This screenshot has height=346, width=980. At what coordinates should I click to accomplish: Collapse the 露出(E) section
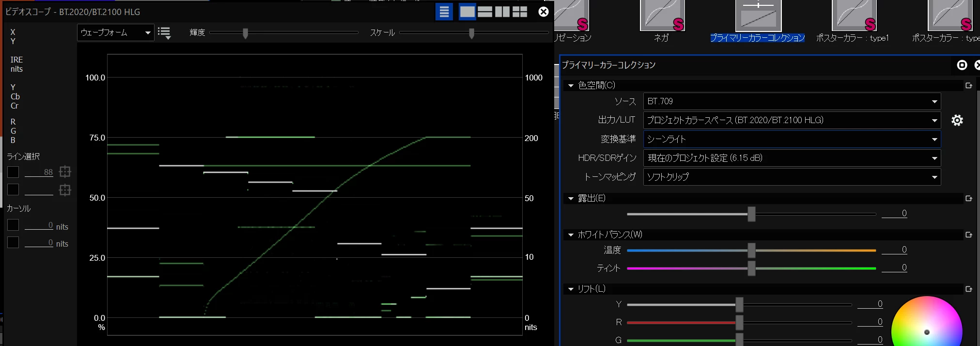pos(571,199)
